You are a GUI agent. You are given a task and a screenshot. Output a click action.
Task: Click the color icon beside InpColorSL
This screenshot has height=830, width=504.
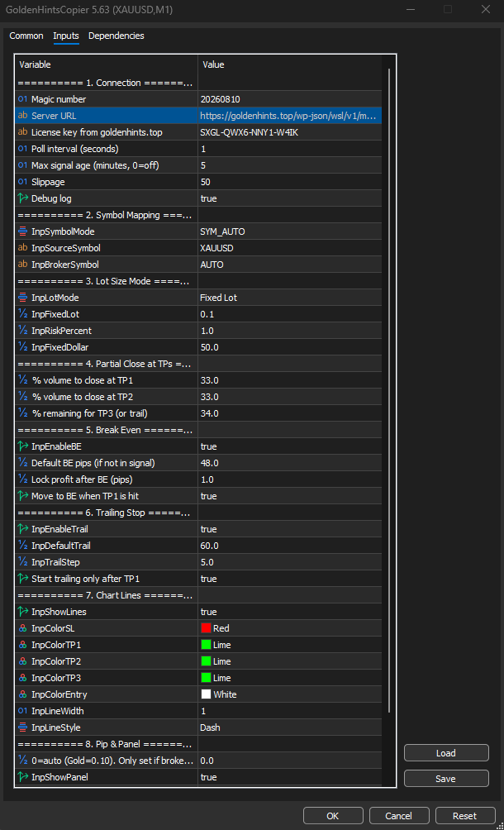(x=23, y=628)
